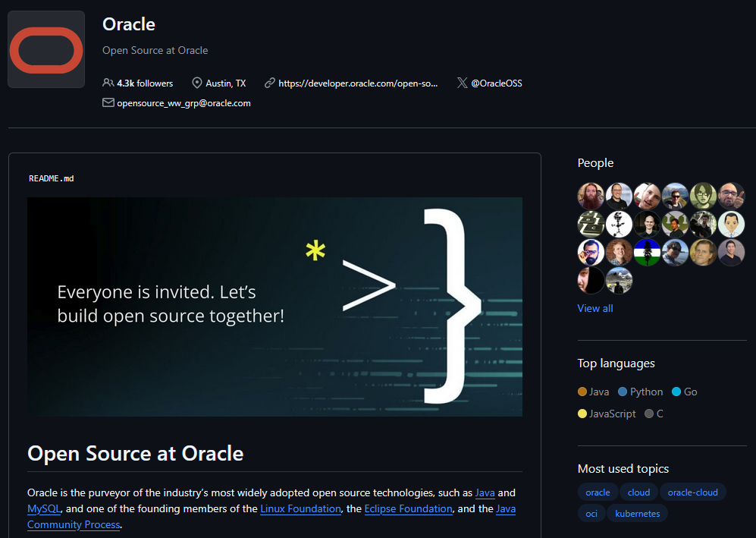Click View all under People
Viewport: 756px width, 538px height.
pos(594,308)
